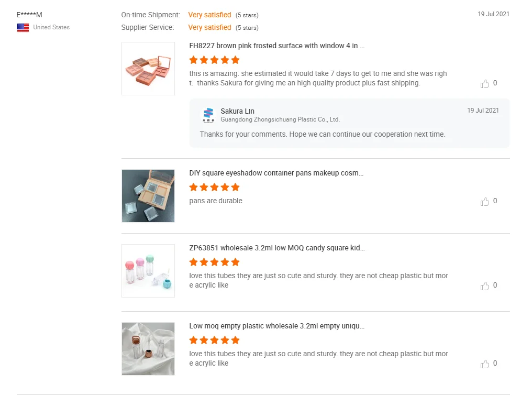View the DIY eyeshadow pans product image

[148, 196]
